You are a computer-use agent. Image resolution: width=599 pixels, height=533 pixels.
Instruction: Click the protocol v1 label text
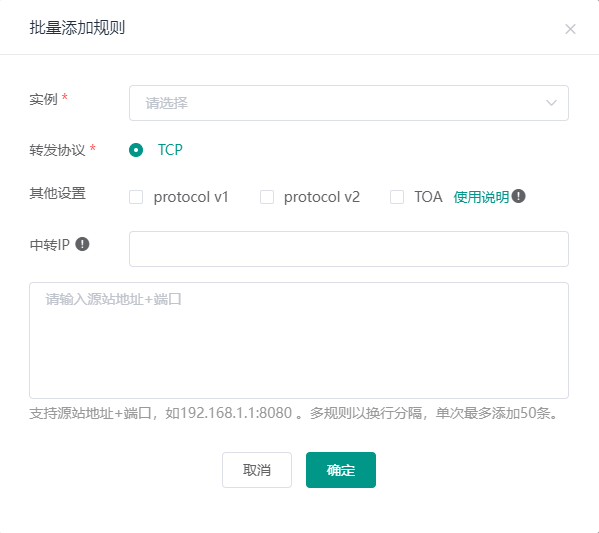[x=191, y=197]
